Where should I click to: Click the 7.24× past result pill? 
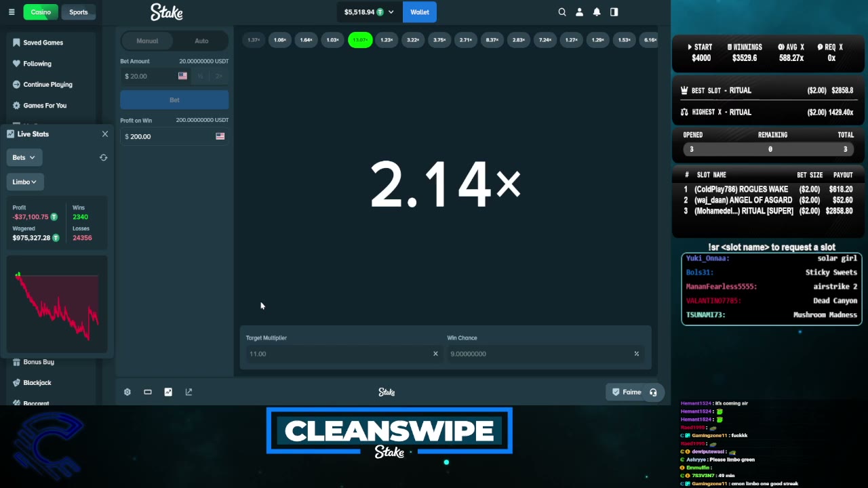pos(545,40)
